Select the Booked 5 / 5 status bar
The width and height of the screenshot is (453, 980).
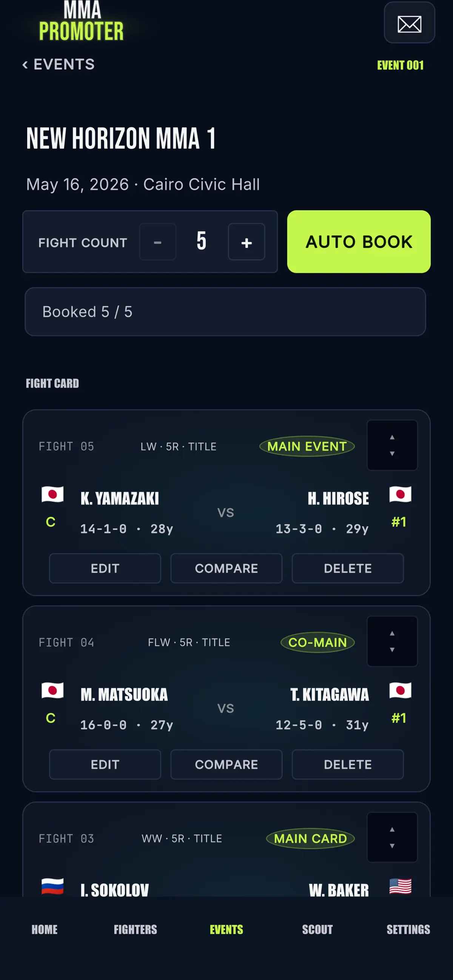[225, 311]
